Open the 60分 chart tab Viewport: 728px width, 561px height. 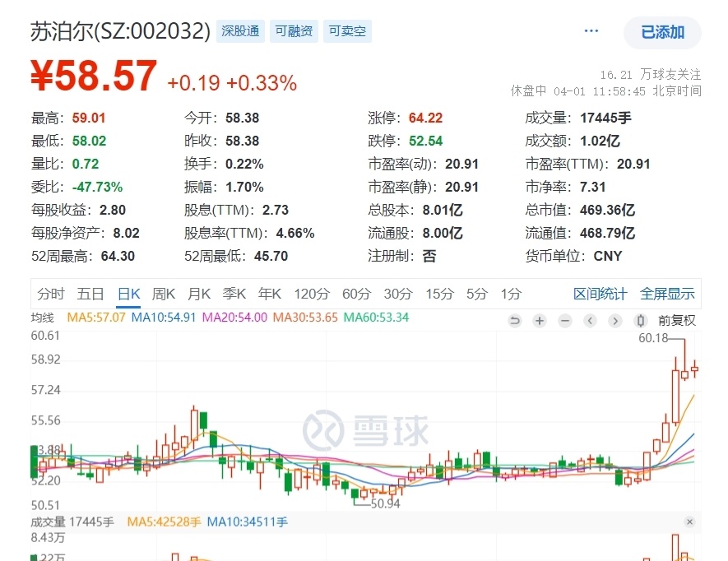click(356, 294)
